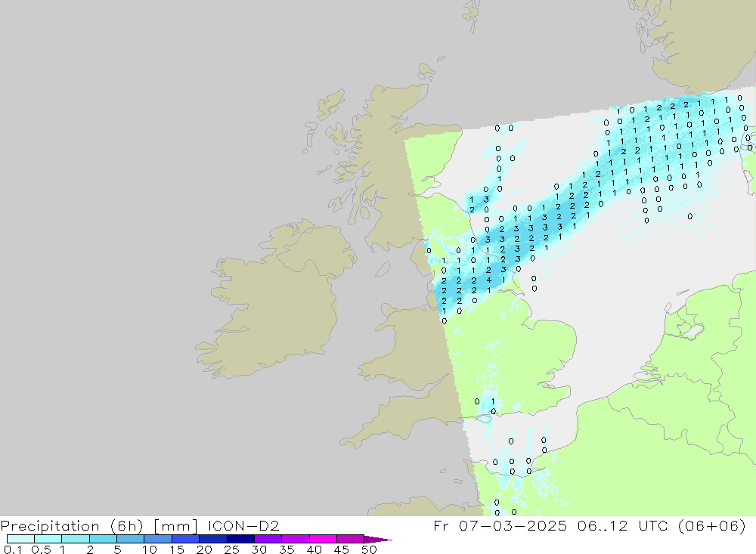This screenshot has width=756, height=554.
Task: Click the legend tick label 40
Action: [314, 549]
